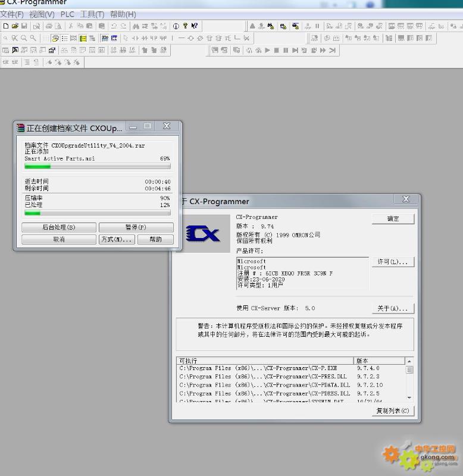Viewport: 463px width, 476px height.
Task: Click 关于(A)... button next to CX-Server version
Action: click(393, 308)
